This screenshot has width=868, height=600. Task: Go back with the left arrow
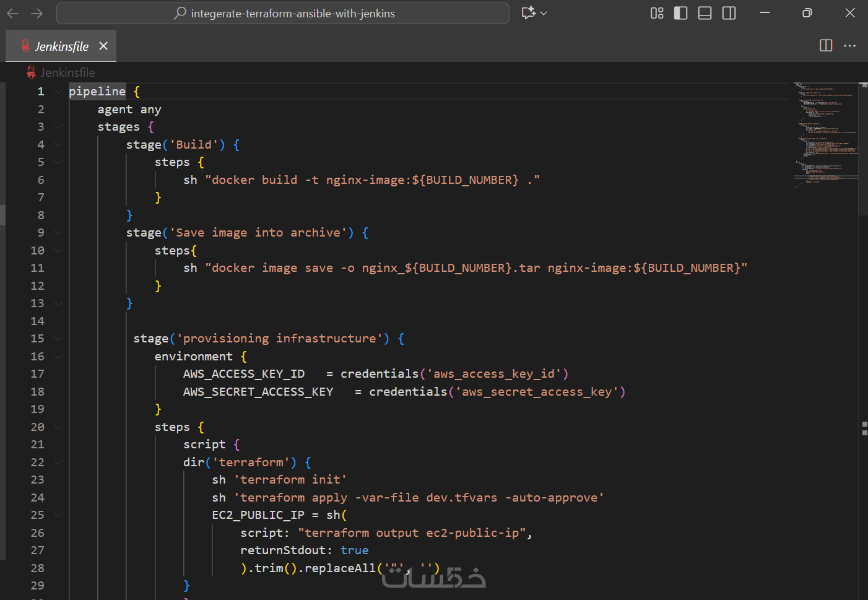coord(13,13)
